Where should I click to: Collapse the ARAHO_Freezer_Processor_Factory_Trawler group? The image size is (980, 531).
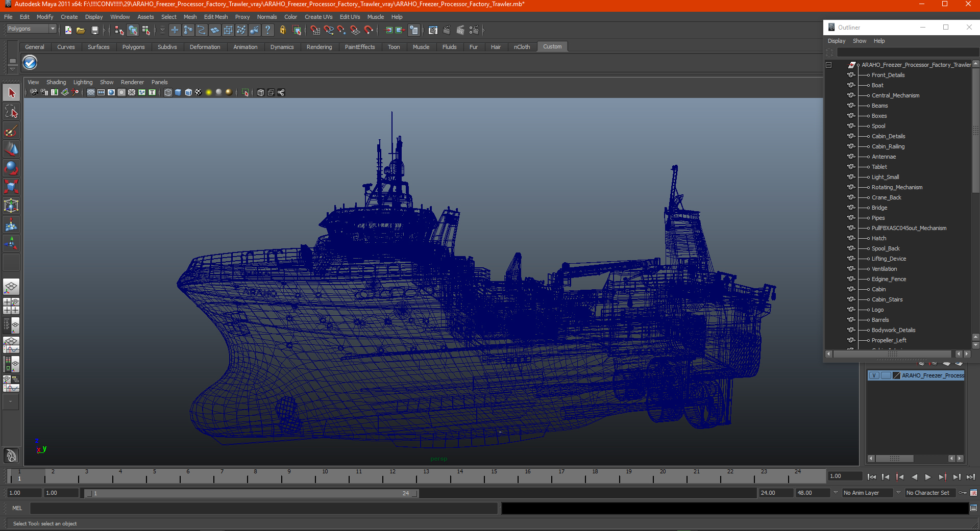[x=829, y=65]
